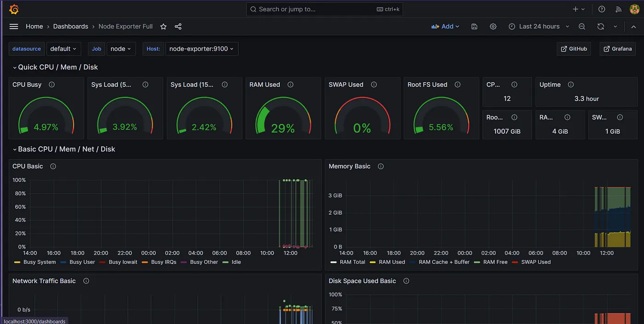Open the help question mark icon
Viewport: 644px width, 324px height.
pos(602,9)
